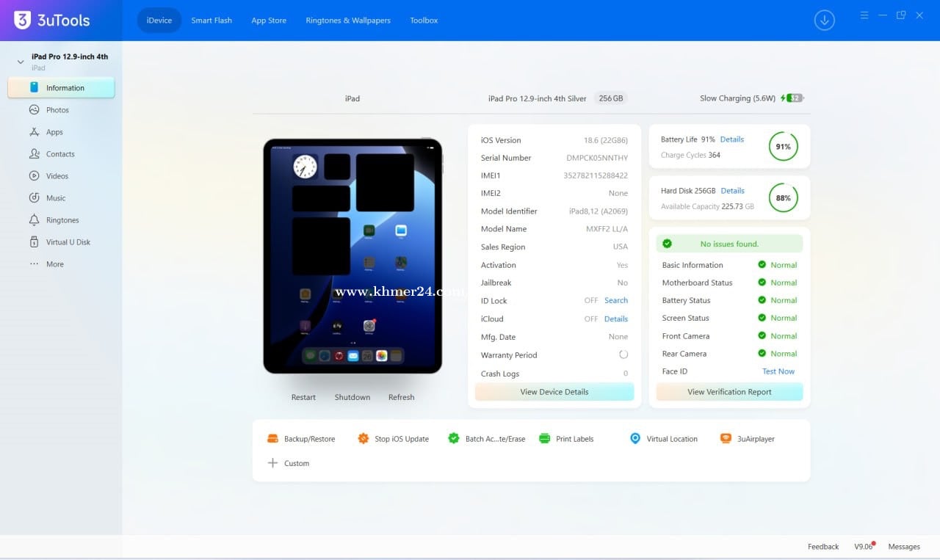Click the Slow Charging (5.6W) text

[738, 98]
